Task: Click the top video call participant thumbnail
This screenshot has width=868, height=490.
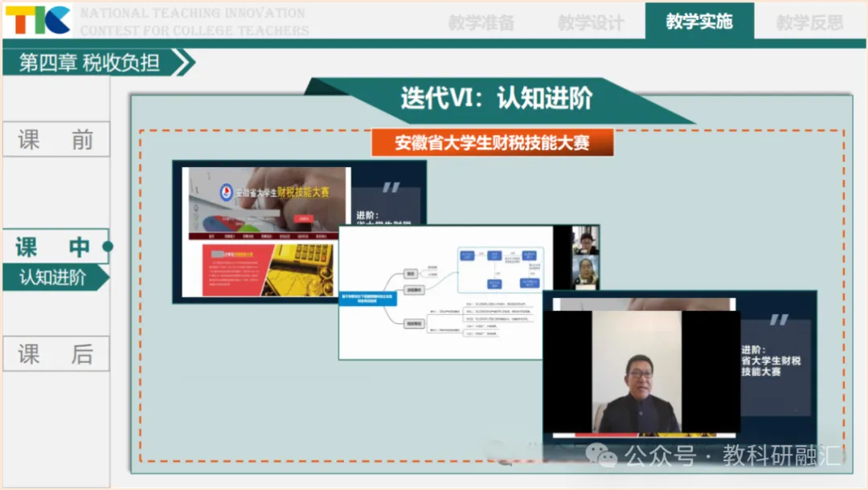Action: 585,240
